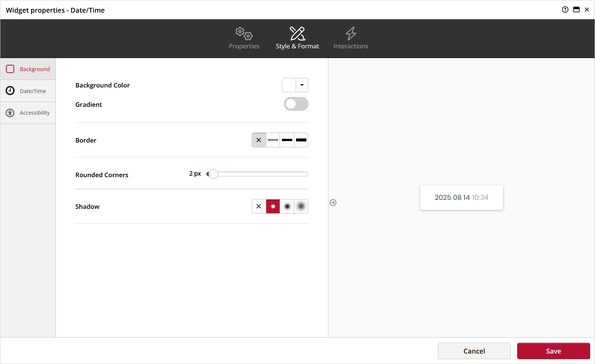Open the Accessibility settings section

28,113
